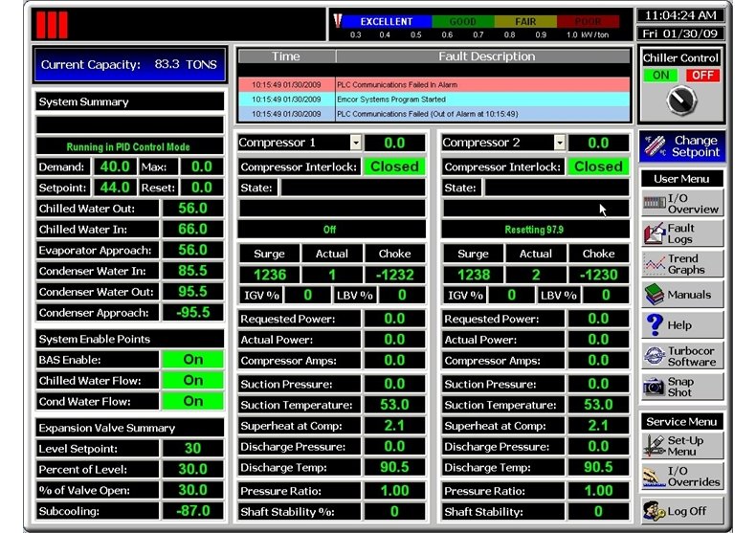Open the Fault Logs page
This screenshot has height=533, width=756.
pos(682,233)
